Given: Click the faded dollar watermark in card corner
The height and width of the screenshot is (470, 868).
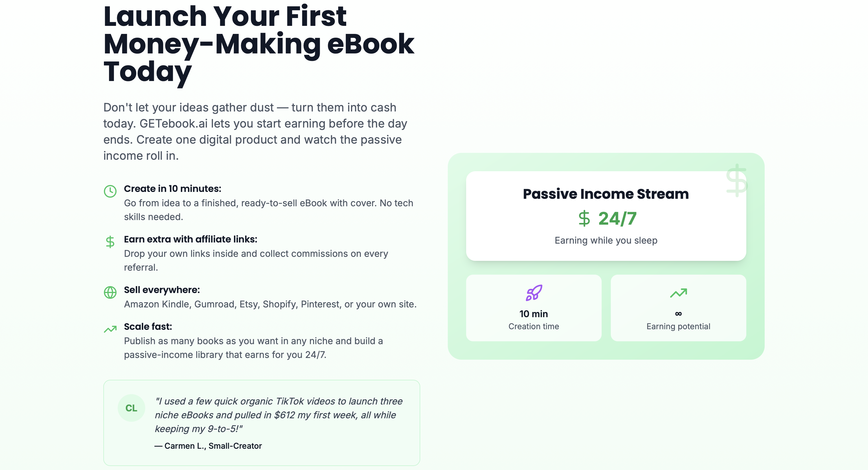Looking at the screenshot, I should click(737, 180).
